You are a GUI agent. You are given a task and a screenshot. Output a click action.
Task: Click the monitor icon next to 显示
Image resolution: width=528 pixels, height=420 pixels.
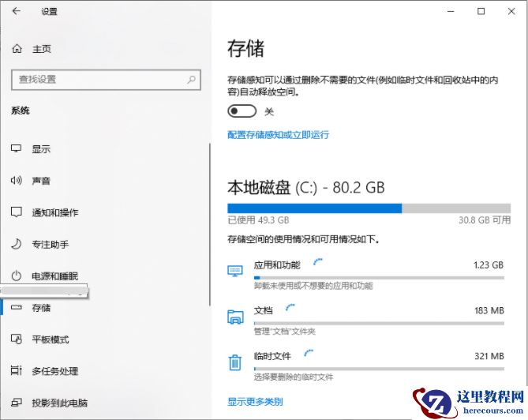click(16, 148)
